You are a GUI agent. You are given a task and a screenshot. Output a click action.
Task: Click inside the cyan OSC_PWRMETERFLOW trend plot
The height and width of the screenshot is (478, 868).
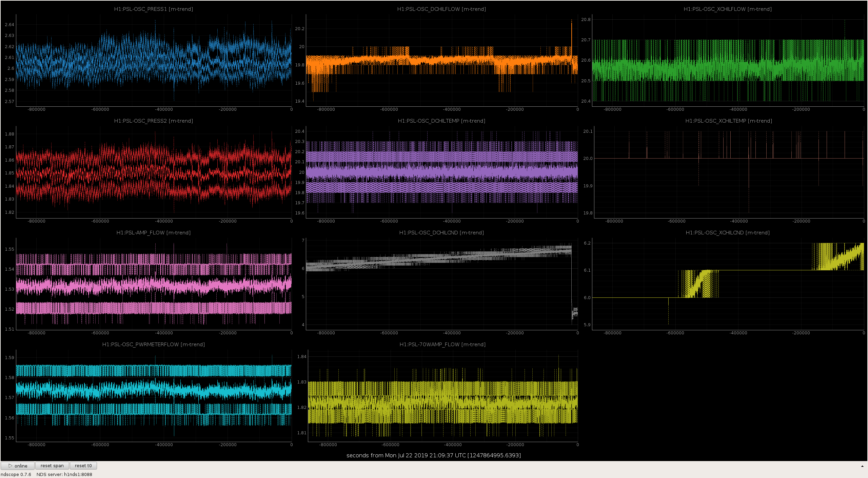click(x=154, y=396)
